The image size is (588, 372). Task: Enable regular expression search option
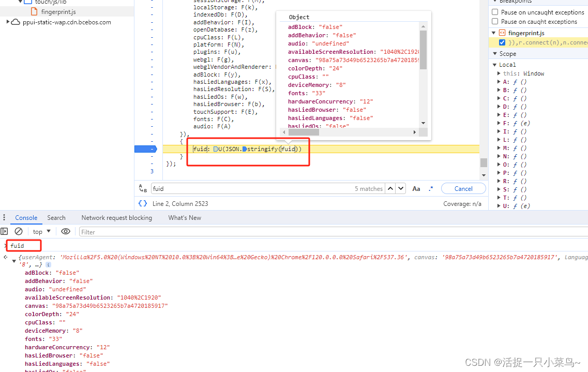tap(431, 189)
